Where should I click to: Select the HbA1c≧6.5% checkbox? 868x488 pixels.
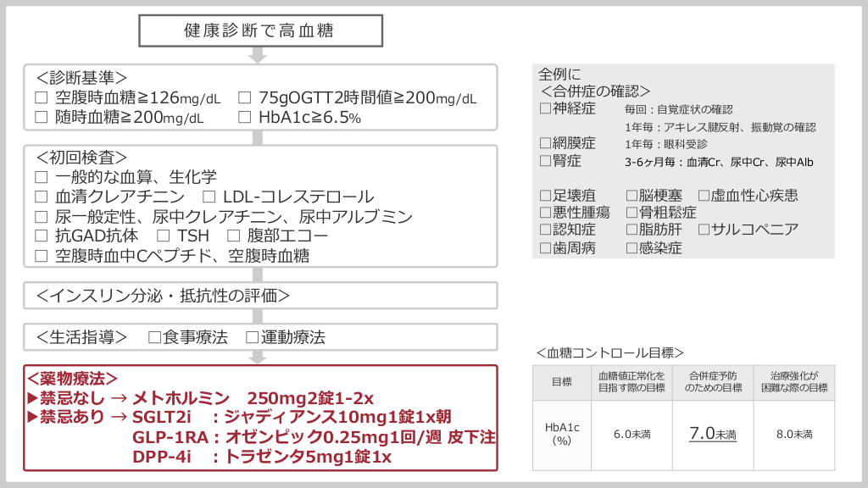coord(245,118)
